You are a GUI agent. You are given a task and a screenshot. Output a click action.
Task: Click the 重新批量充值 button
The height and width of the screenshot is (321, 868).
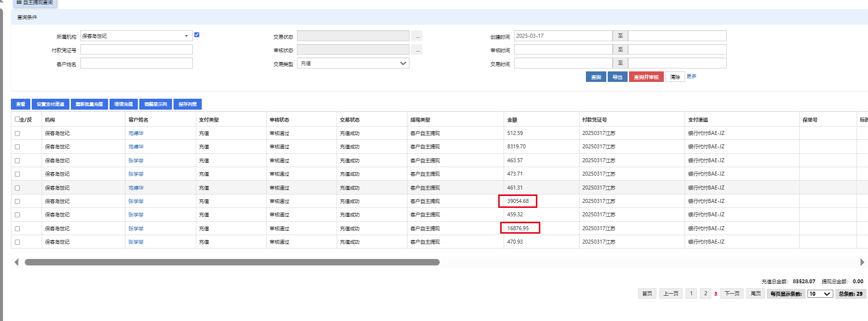[x=89, y=104]
